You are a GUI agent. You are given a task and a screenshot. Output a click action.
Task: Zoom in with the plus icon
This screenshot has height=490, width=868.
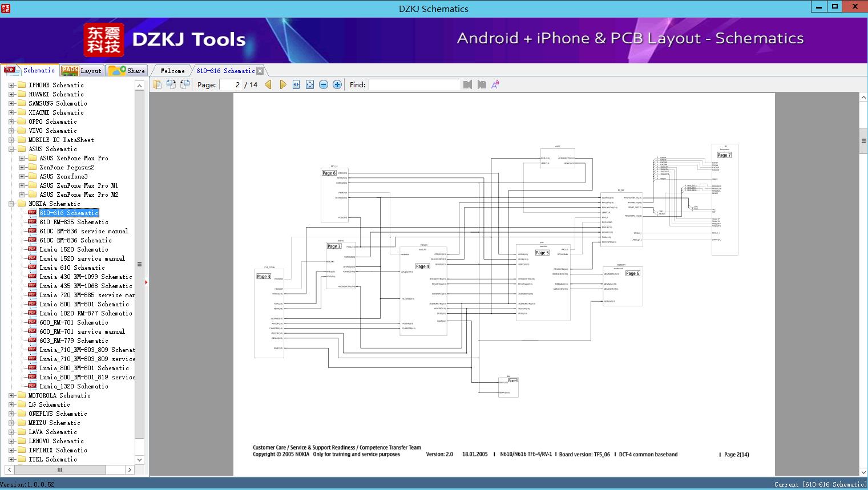[x=337, y=84]
